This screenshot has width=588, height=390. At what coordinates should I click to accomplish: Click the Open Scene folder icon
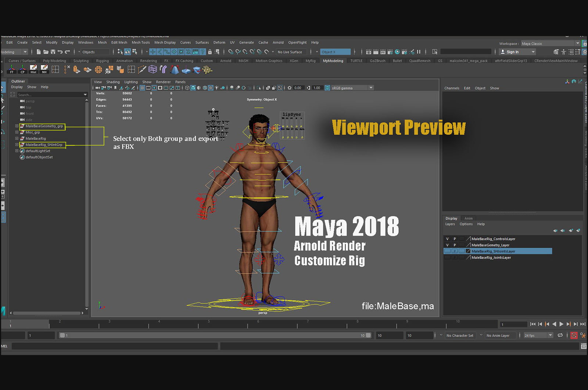point(46,52)
